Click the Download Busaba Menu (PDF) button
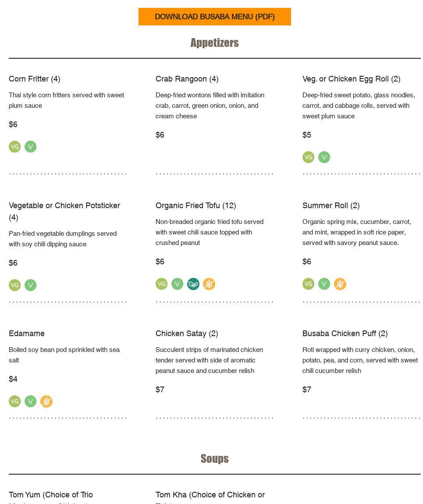This screenshot has height=504, width=423. click(x=214, y=17)
